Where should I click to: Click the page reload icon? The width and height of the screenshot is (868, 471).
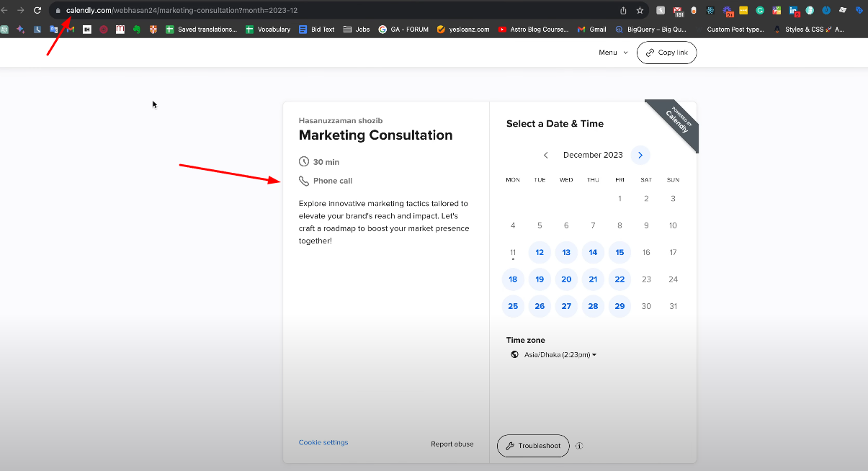pyautogui.click(x=37, y=10)
